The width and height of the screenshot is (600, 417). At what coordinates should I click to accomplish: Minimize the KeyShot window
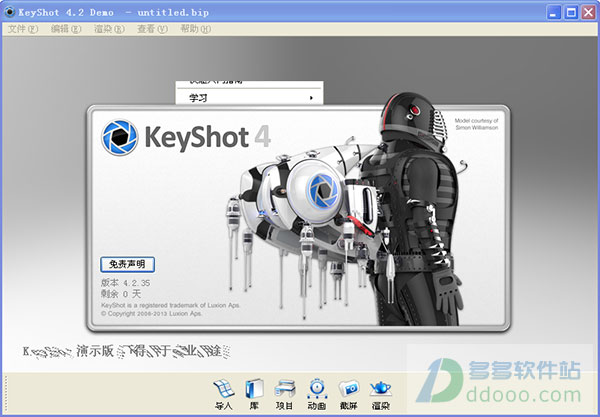coord(553,12)
